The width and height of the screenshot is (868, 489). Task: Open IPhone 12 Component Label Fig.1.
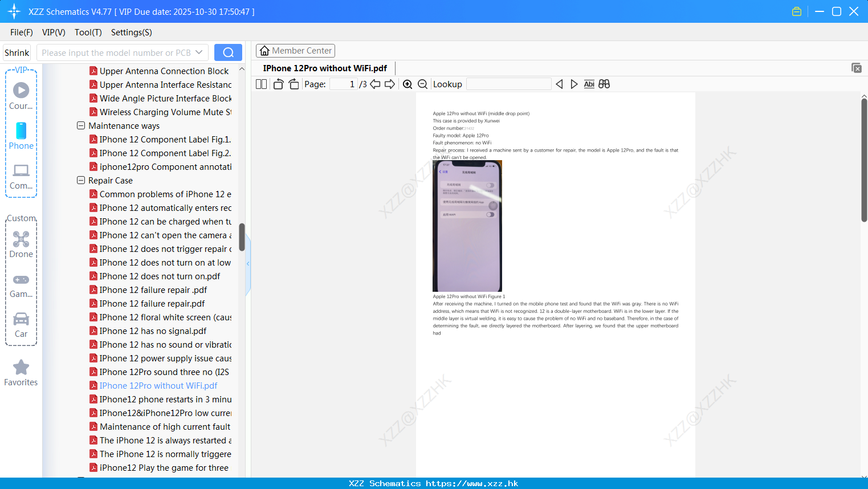tap(161, 139)
